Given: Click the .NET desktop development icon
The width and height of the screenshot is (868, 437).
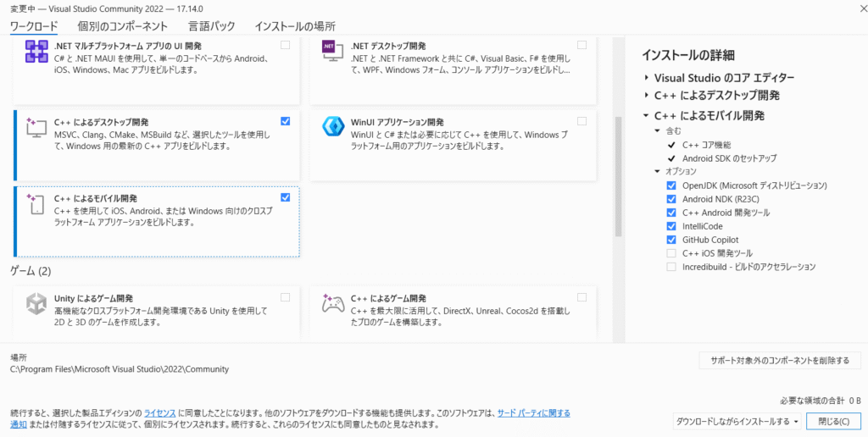Looking at the screenshot, I should coord(333,53).
